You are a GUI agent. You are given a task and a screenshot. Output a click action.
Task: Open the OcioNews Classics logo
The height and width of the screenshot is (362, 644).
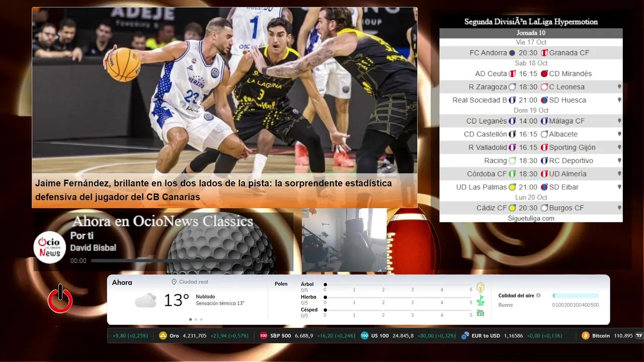pos(50,247)
